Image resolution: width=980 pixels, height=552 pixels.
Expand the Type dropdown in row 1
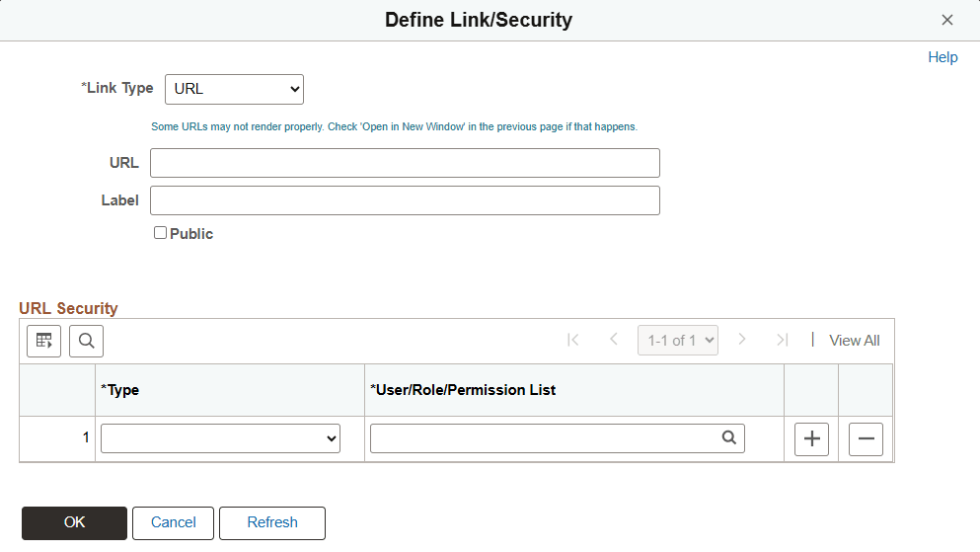click(220, 439)
